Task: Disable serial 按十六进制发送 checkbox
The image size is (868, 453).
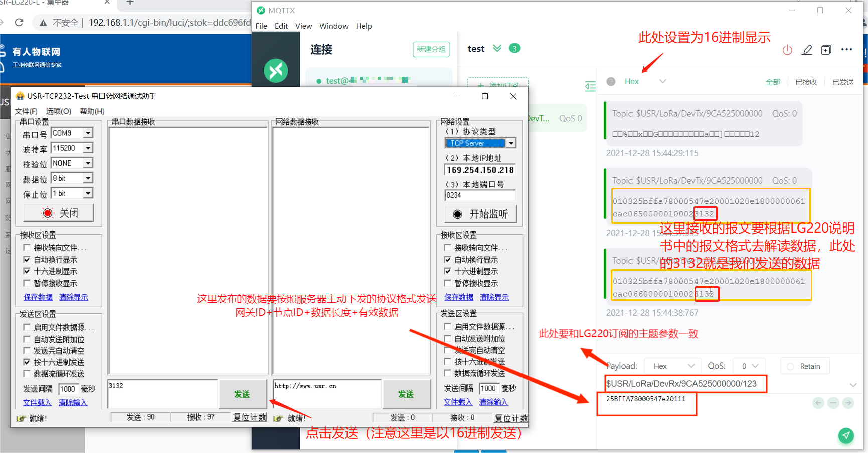Action: point(27,362)
